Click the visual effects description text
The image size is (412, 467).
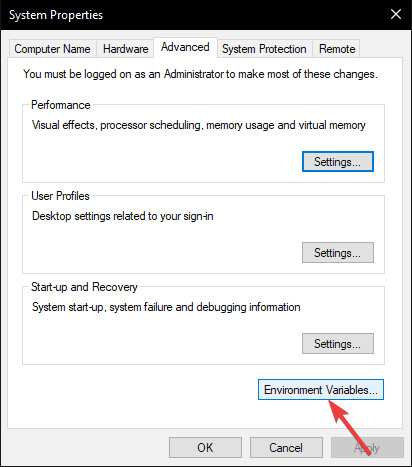tap(199, 125)
